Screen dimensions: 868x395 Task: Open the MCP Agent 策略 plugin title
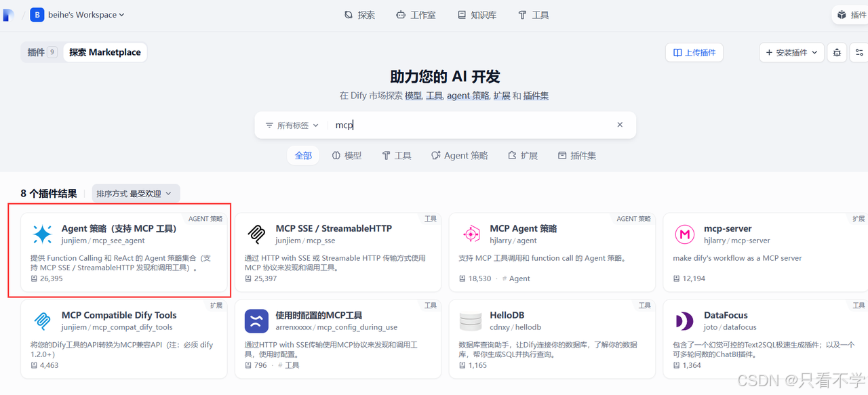tap(523, 228)
